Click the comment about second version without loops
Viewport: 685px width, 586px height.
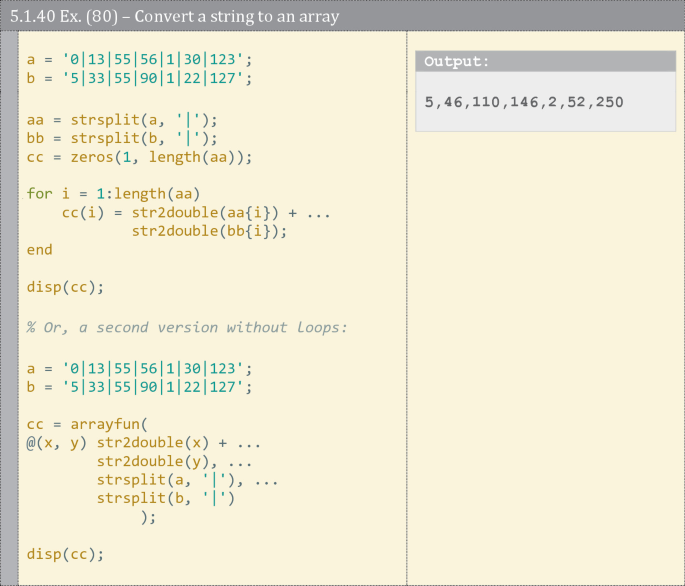[x=186, y=327]
